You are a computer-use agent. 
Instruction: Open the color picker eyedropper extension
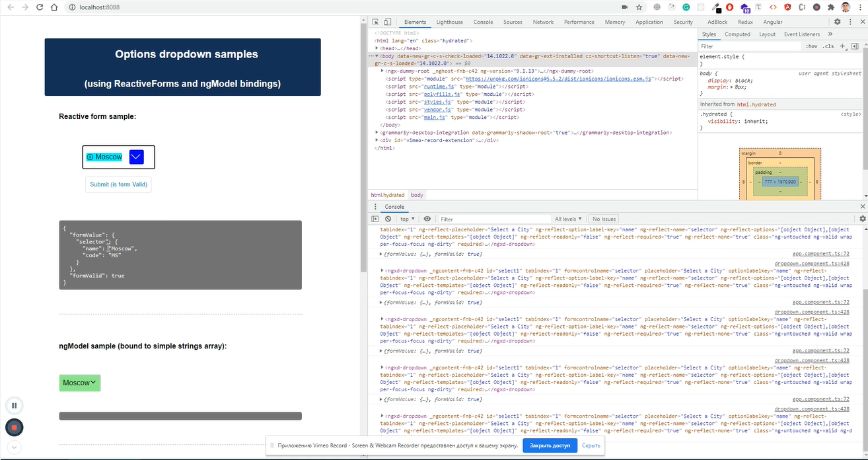716,8
